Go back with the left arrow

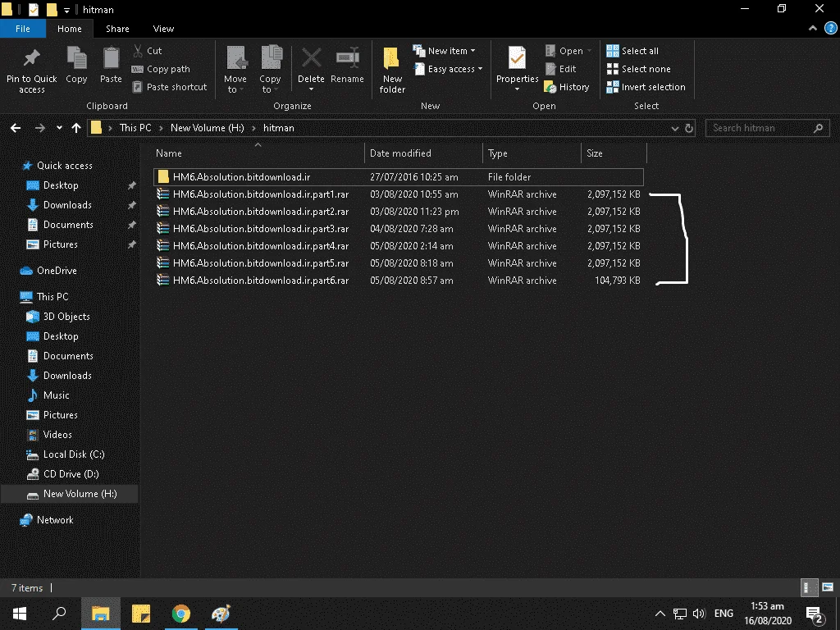tap(16, 128)
